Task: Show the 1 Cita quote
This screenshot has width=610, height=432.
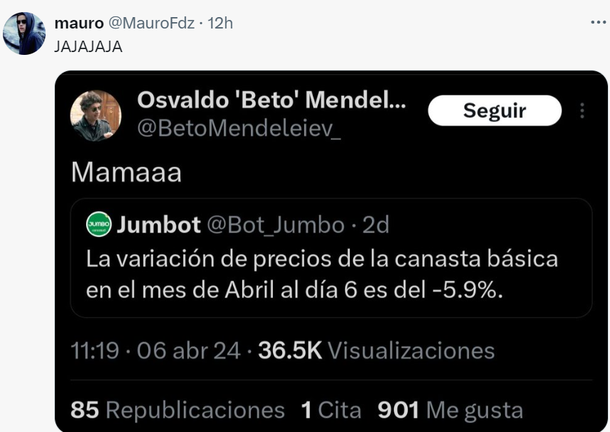Action: click(332, 410)
